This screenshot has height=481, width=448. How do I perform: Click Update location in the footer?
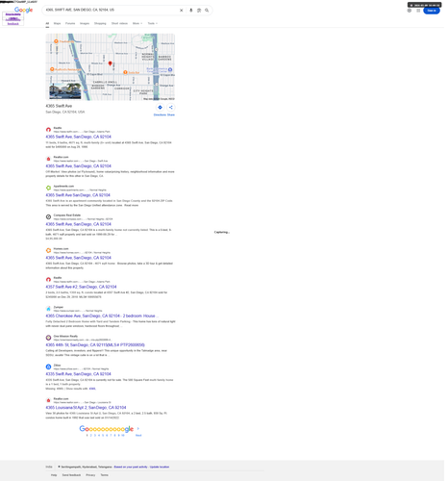pos(160,467)
